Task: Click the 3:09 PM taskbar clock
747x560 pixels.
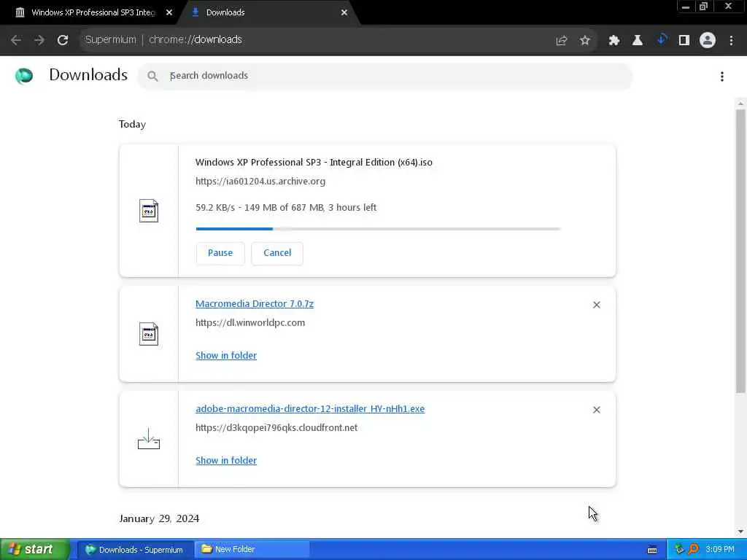Action: (x=720, y=550)
